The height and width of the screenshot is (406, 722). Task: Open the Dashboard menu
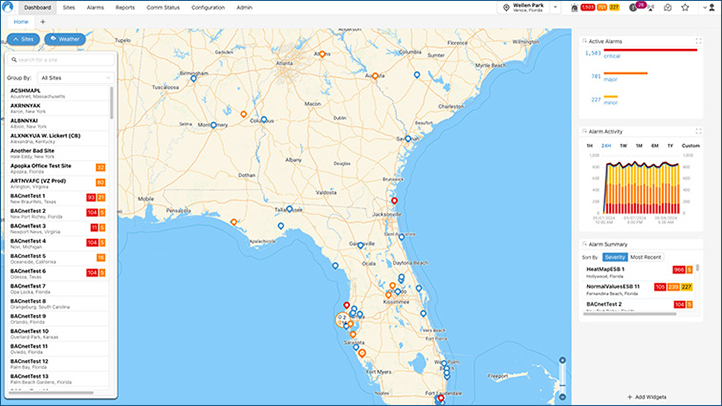click(x=37, y=7)
